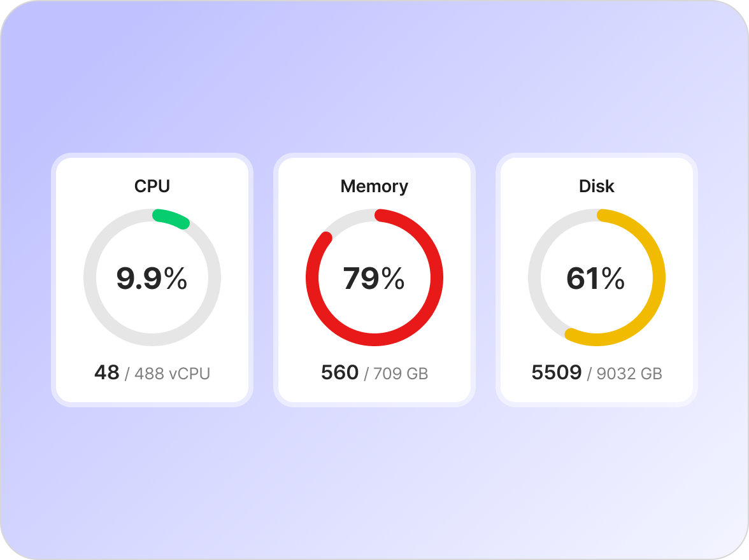
Task: Click the Memory card title
Action: pos(374,186)
